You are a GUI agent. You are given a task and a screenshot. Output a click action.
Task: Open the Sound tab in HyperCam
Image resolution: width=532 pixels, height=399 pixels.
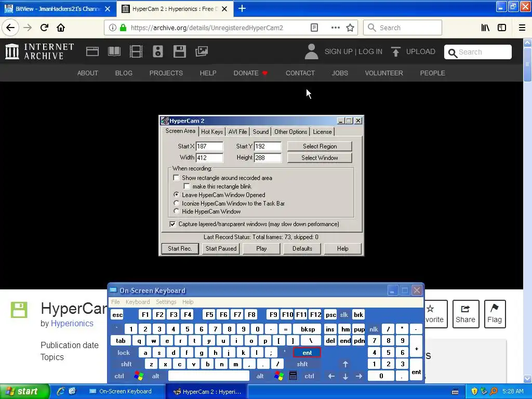[261, 131]
